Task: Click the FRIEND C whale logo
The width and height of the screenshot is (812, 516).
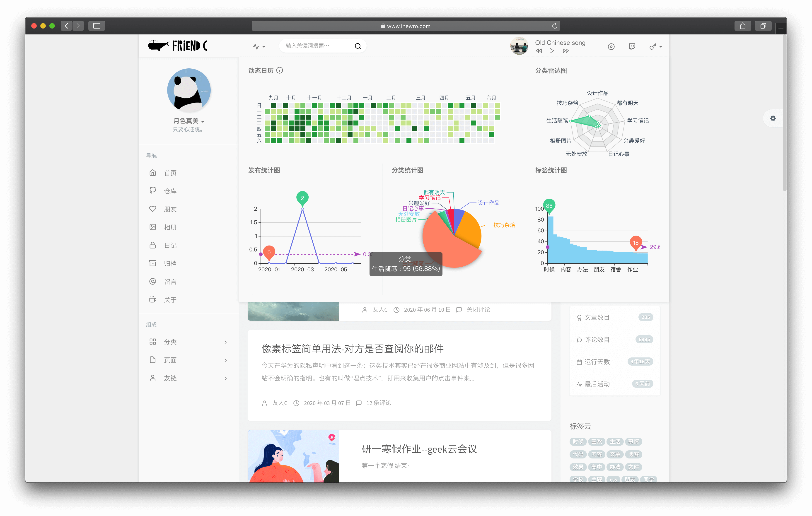Action: tap(178, 46)
